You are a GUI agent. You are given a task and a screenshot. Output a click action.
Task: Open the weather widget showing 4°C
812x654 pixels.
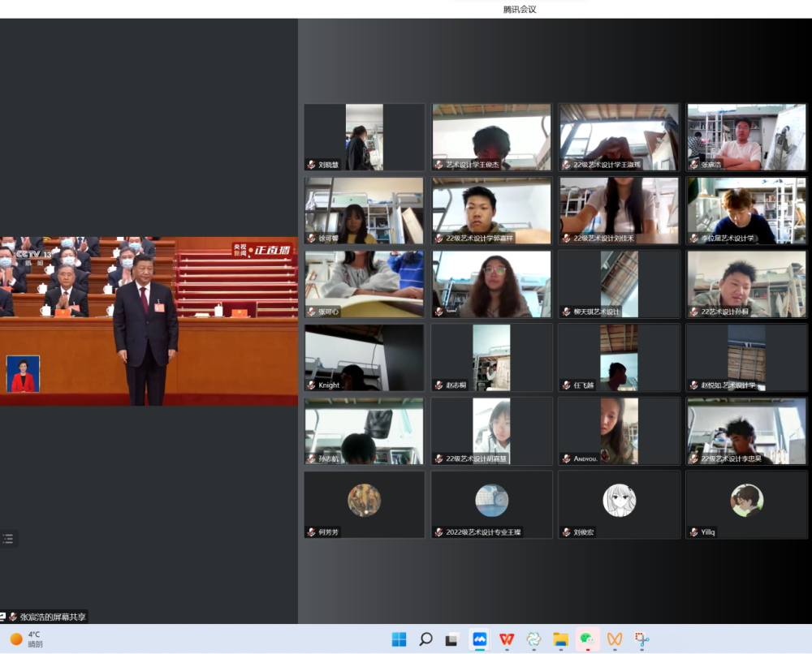tap(27, 639)
